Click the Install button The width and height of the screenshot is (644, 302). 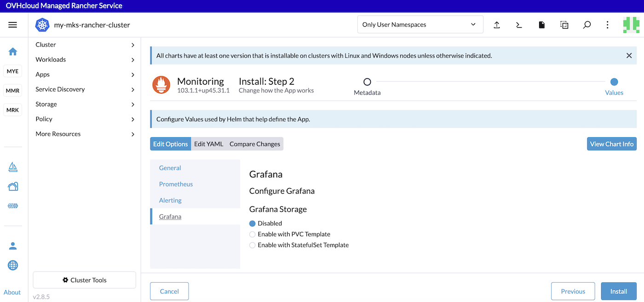(618, 291)
